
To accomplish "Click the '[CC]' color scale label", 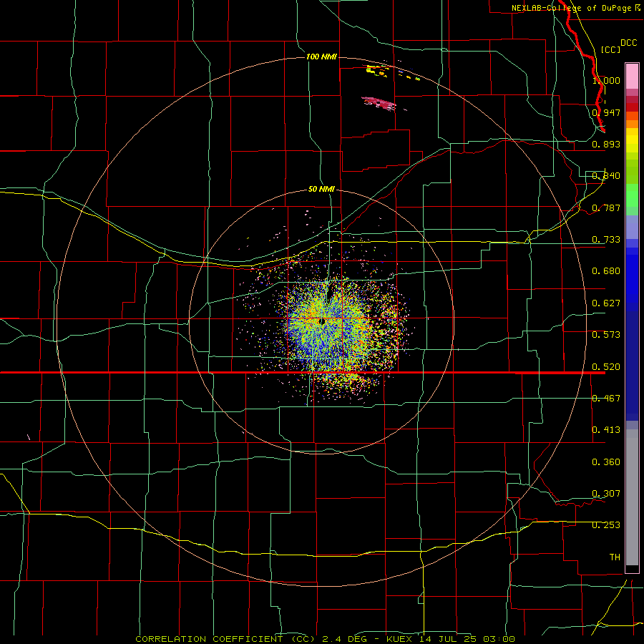I will pyautogui.click(x=610, y=49).
